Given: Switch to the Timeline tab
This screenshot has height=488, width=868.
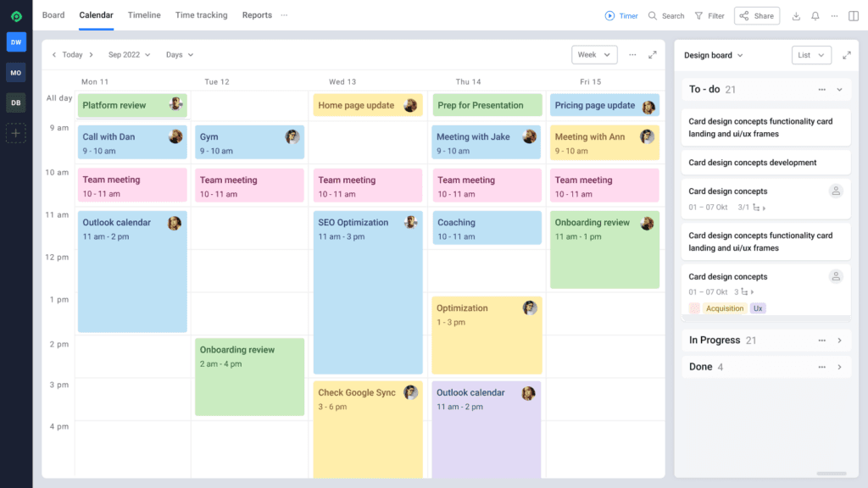Looking at the screenshot, I should pyautogui.click(x=144, y=14).
